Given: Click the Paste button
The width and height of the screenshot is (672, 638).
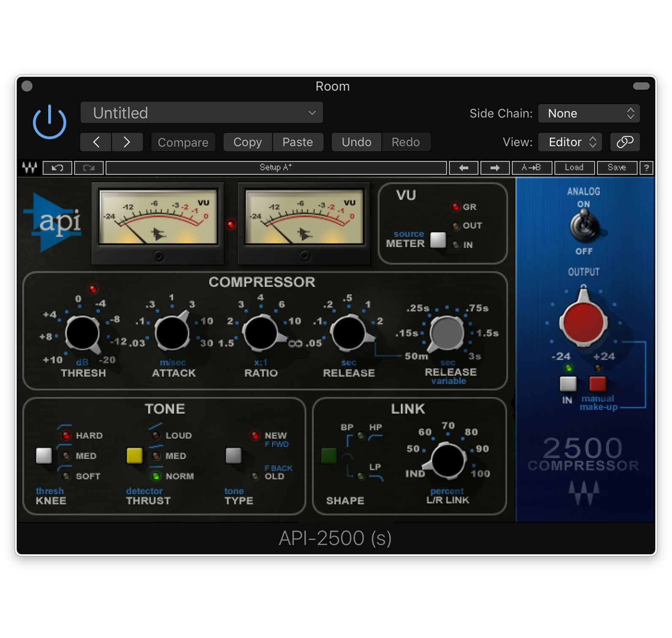Looking at the screenshot, I should pos(298,142).
